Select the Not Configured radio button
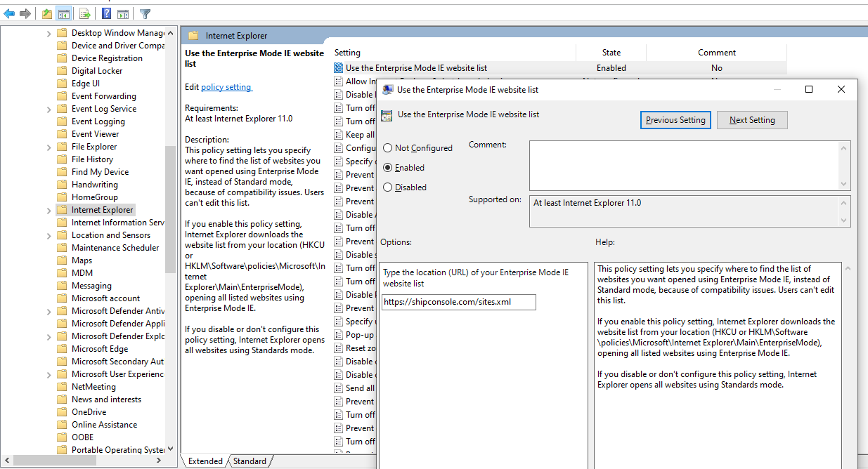 pos(388,148)
